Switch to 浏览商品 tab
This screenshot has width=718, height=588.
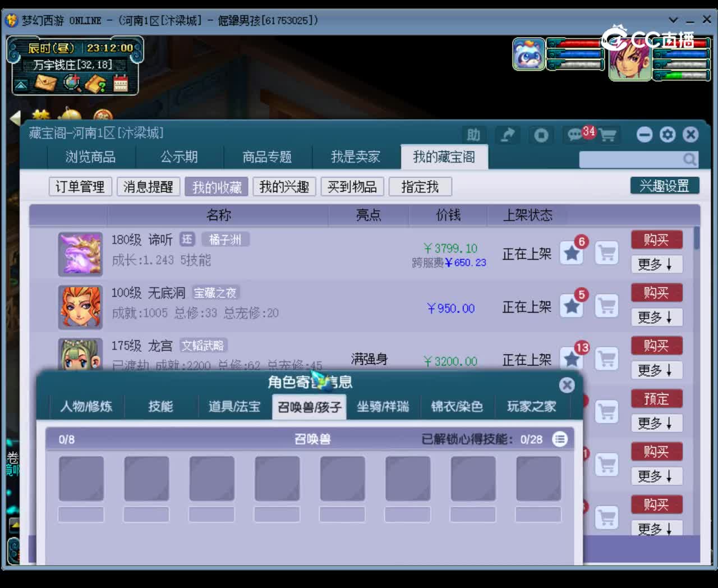[x=90, y=157]
